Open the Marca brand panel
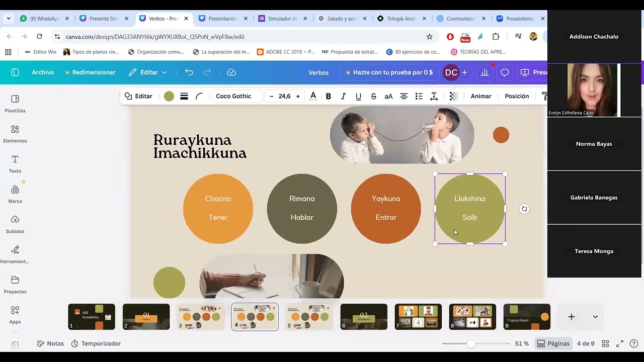This screenshot has width=644, height=362. click(15, 195)
